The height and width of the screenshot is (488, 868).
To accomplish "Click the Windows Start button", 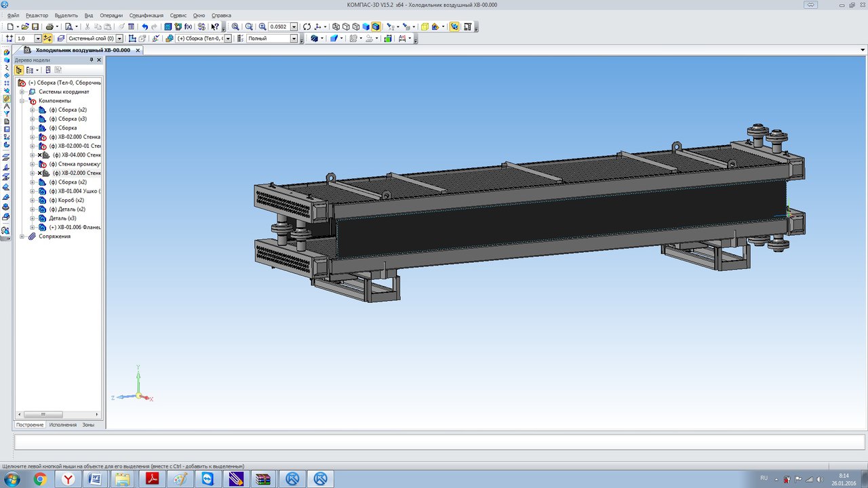I will pyautogui.click(x=12, y=479).
